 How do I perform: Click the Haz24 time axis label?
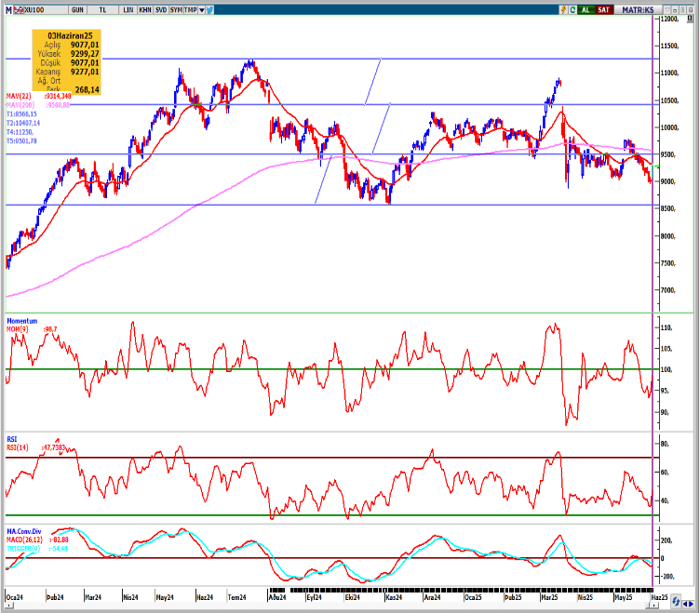[205, 597]
